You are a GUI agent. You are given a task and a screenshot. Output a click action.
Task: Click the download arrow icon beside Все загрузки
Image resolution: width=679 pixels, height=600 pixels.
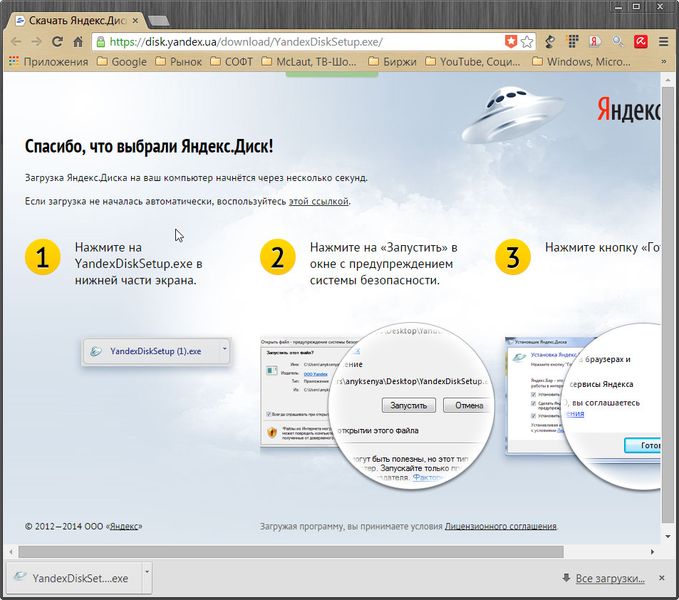(x=566, y=578)
